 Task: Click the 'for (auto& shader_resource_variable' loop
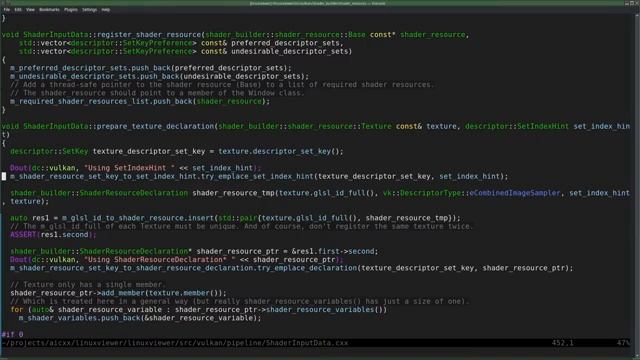198,310
